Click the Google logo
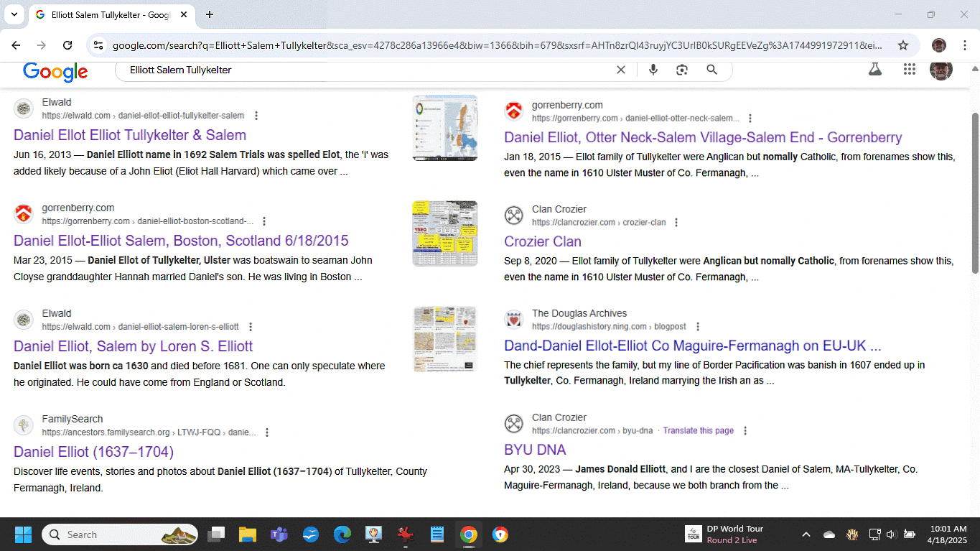 click(x=55, y=71)
